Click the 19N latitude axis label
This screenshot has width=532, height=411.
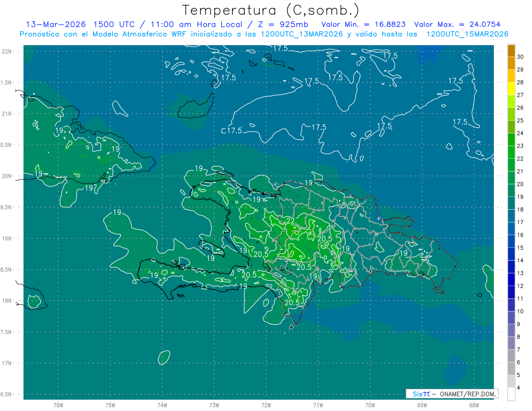[7, 238]
